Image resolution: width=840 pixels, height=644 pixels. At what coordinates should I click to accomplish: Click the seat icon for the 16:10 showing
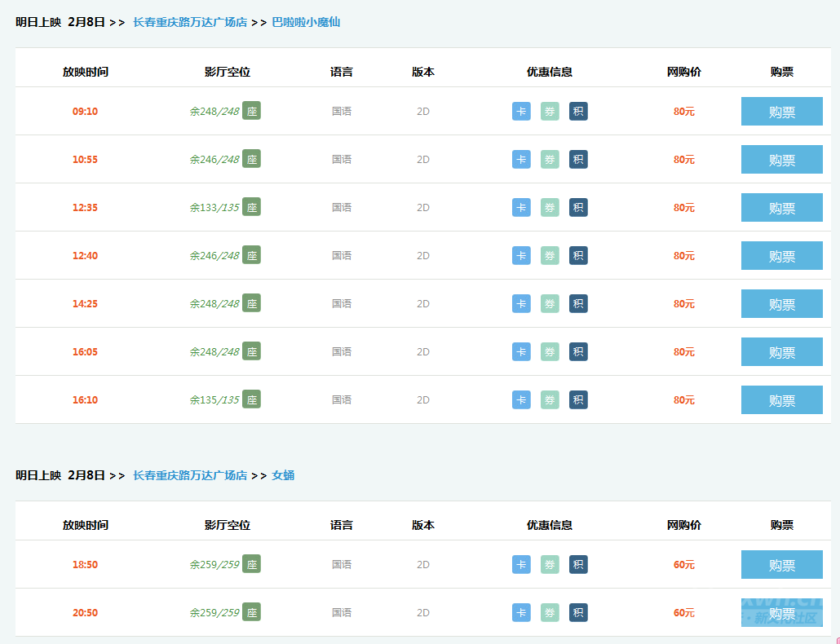251,399
